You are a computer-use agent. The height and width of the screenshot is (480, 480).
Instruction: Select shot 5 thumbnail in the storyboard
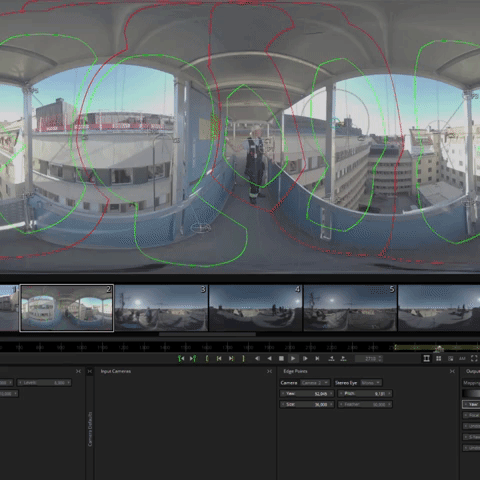tap(350, 308)
